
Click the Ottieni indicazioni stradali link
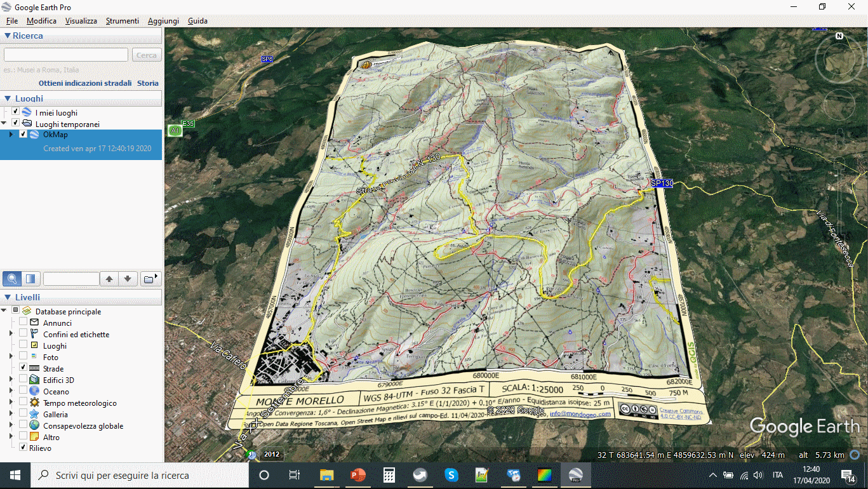pos(85,83)
